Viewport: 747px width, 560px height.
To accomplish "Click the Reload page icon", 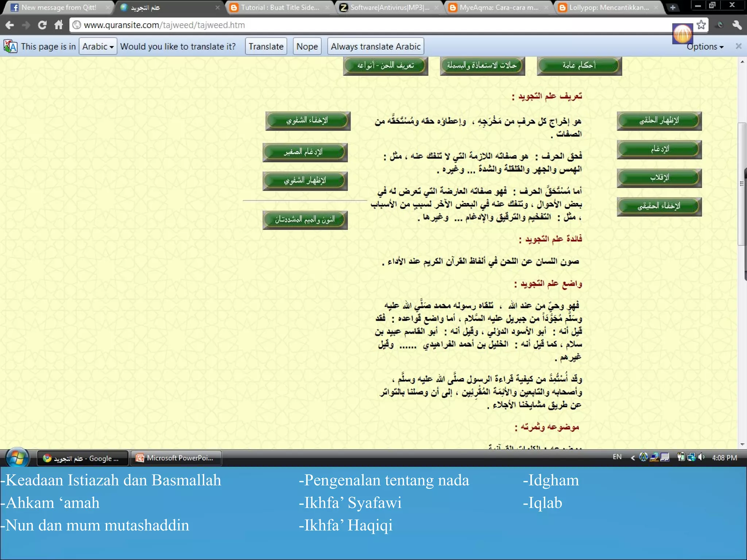I will (x=42, y=25).
